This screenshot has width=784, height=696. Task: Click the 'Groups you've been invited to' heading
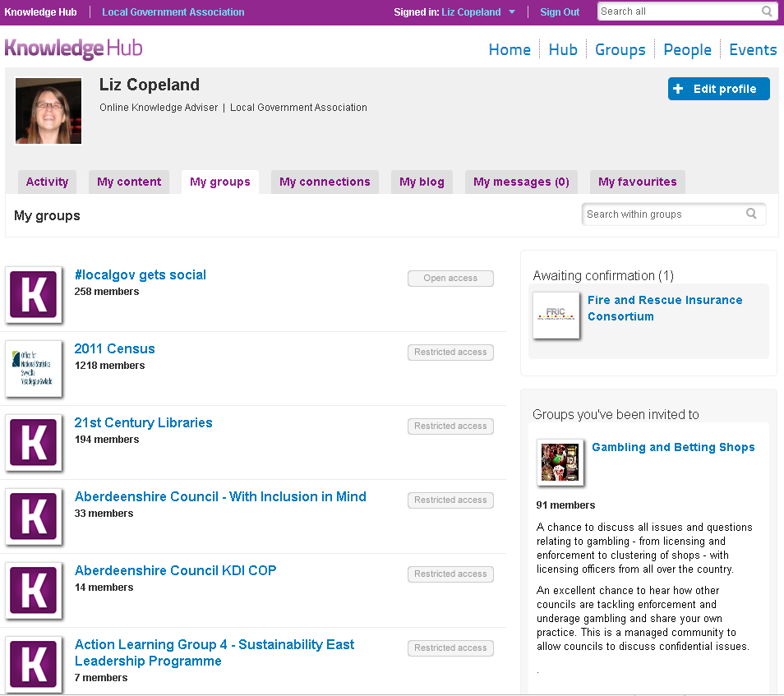coord(616,414)
